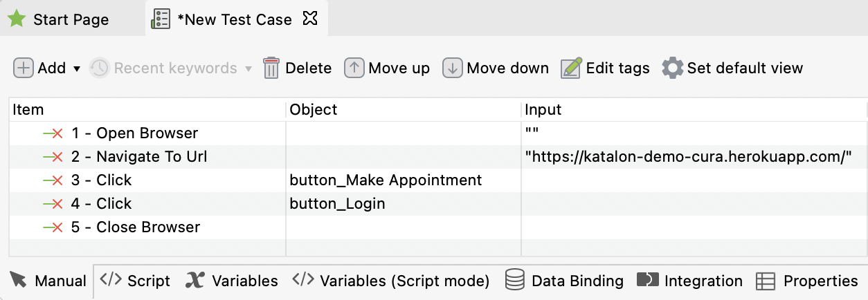The height and width of the screenshot is (300, 868).
Task: Click the katalon-demo-cura URL input cell
Action: coord(687,157)
